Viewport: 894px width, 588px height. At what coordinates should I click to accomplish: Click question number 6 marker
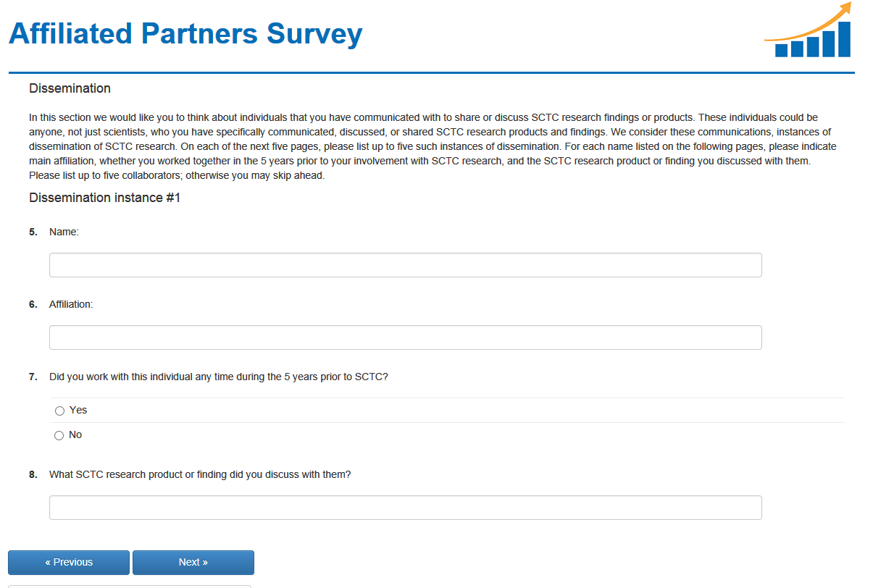pos(33,304)
